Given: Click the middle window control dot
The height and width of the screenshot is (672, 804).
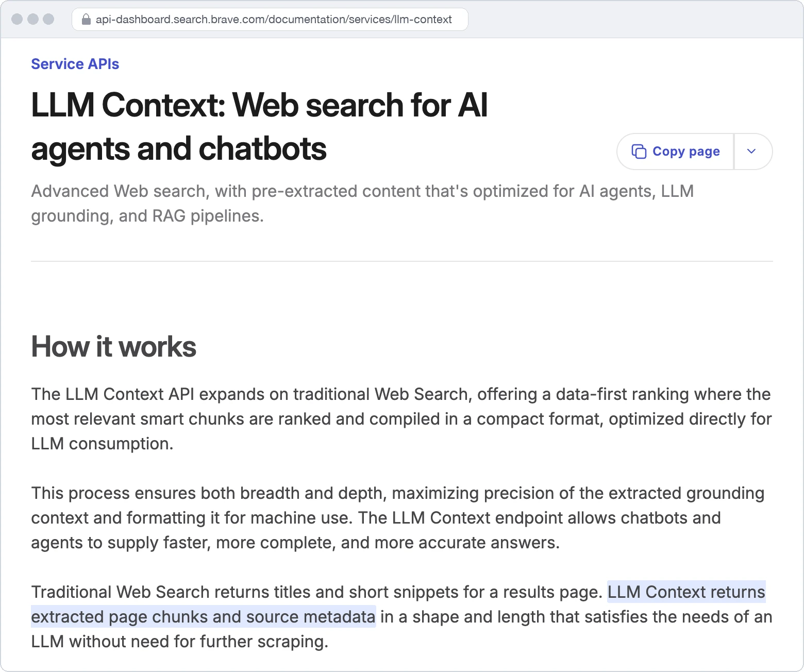Looking at the screenshot, I should 33,19.
